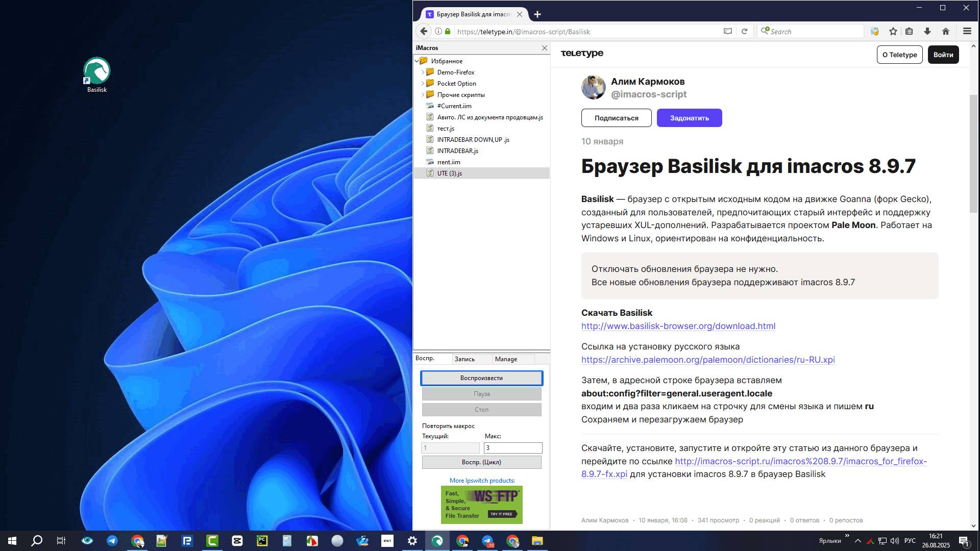Select the #Current.iim macro
Viewport: 980px width, 551px height.
pos(454,106)
